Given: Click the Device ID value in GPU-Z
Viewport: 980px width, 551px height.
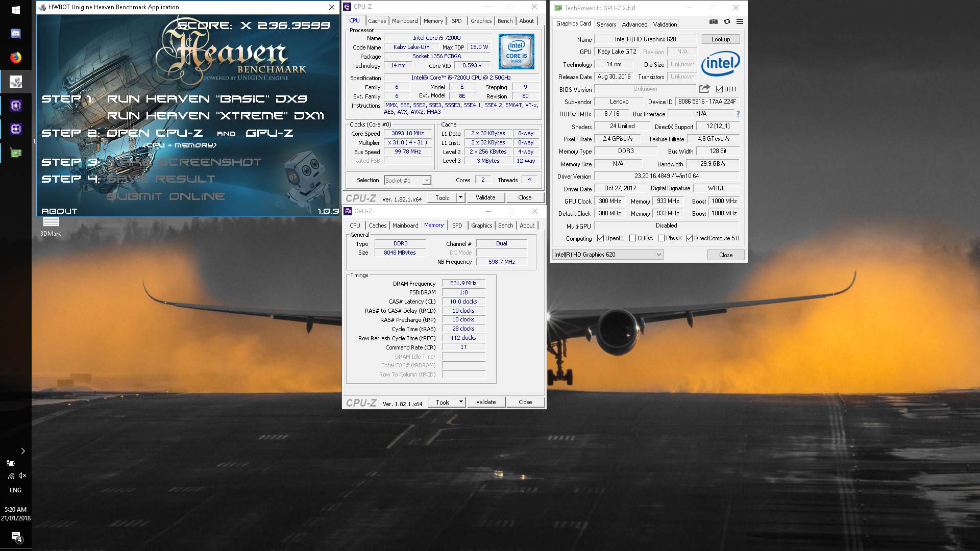Looking at the screenshot, I should point(707,102).
